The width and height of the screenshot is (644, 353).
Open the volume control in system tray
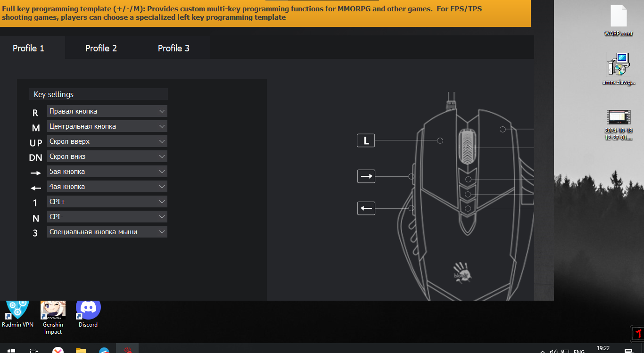click(553, 351)
